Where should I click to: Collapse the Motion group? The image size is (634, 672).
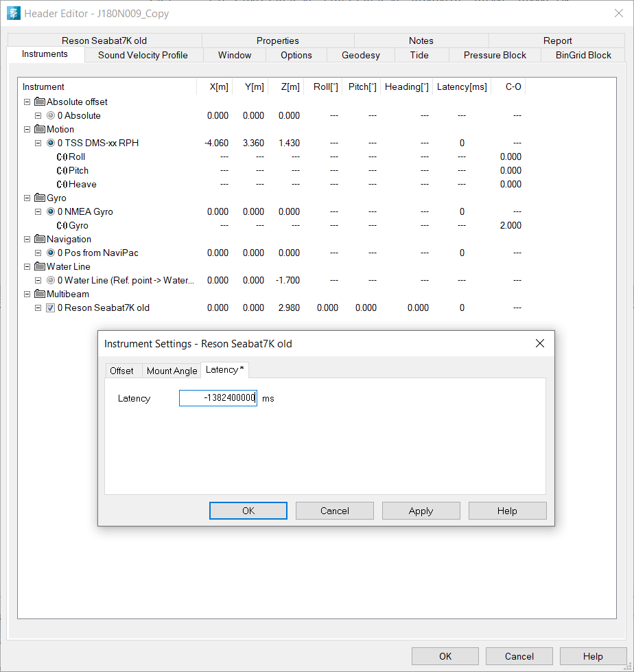pos(27,130)
